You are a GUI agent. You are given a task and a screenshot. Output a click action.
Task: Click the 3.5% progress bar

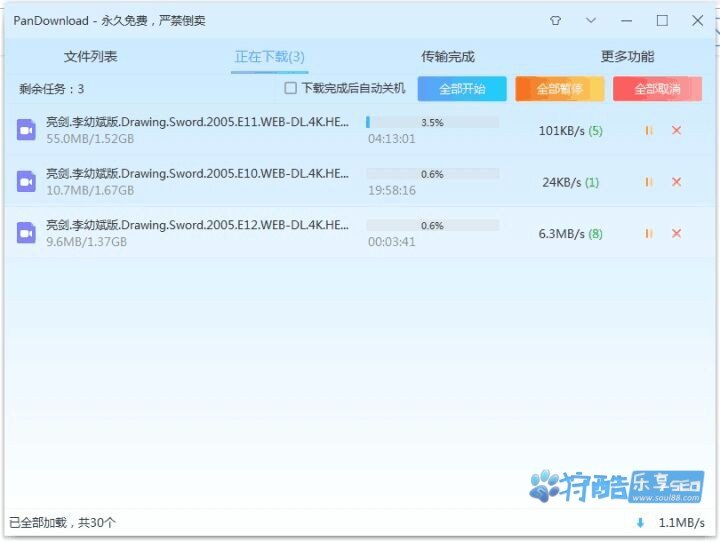click(433, 122)
